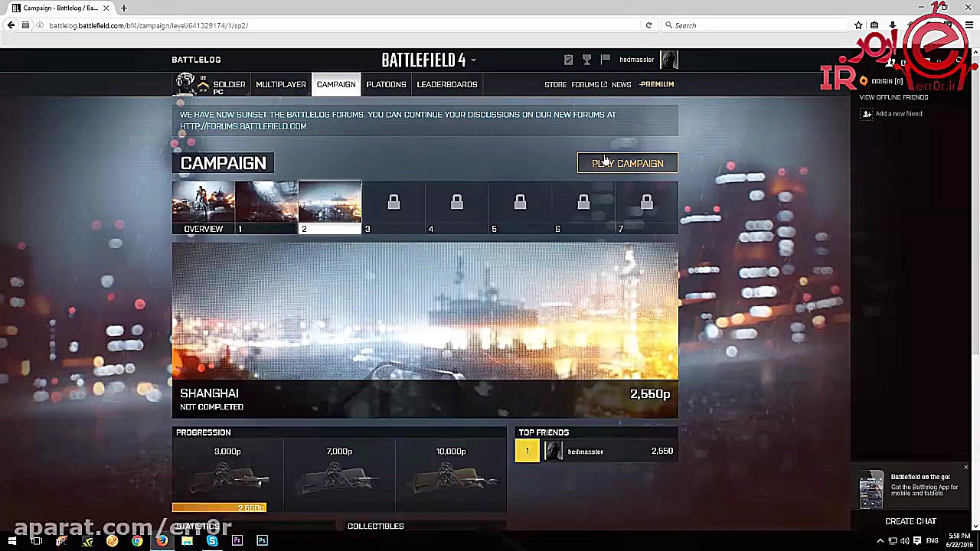Open the Windows Start menu
The width and height of the screenshot is (980, 551).
coord(11,541)
